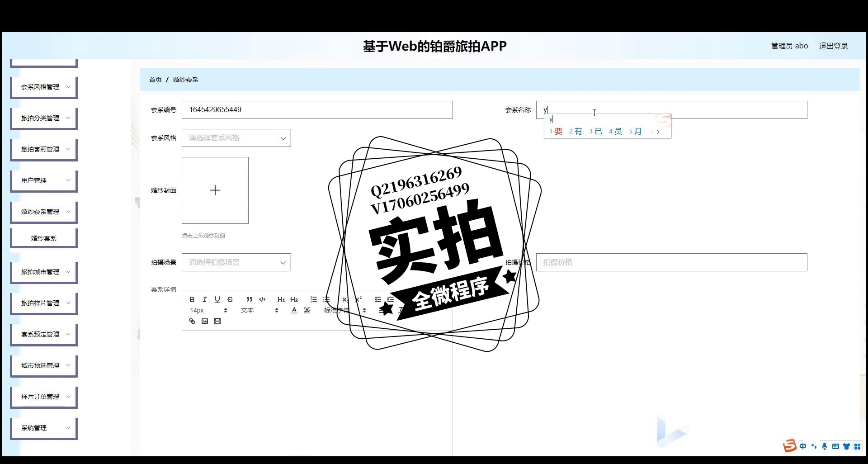This screenshot has width=868, height=464.
Task: Expand 用户管理 sidebar menu
Action: (x=44, y=180)
